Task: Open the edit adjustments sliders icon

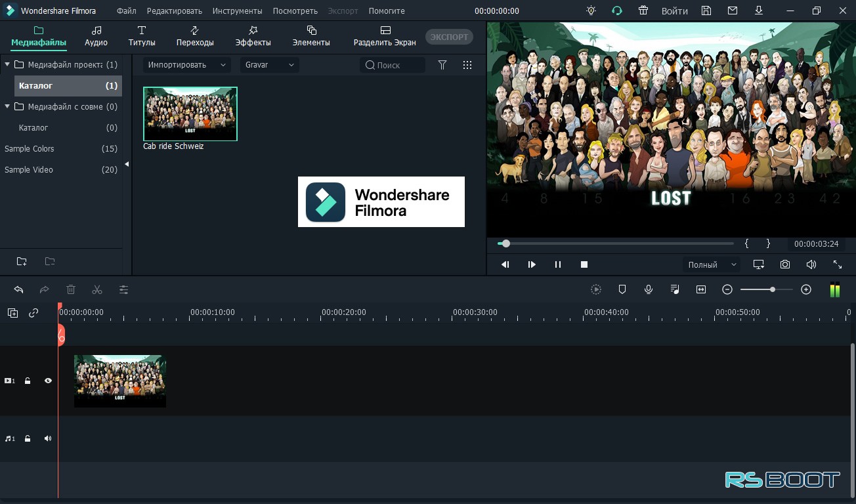Action: click(123, 289)
